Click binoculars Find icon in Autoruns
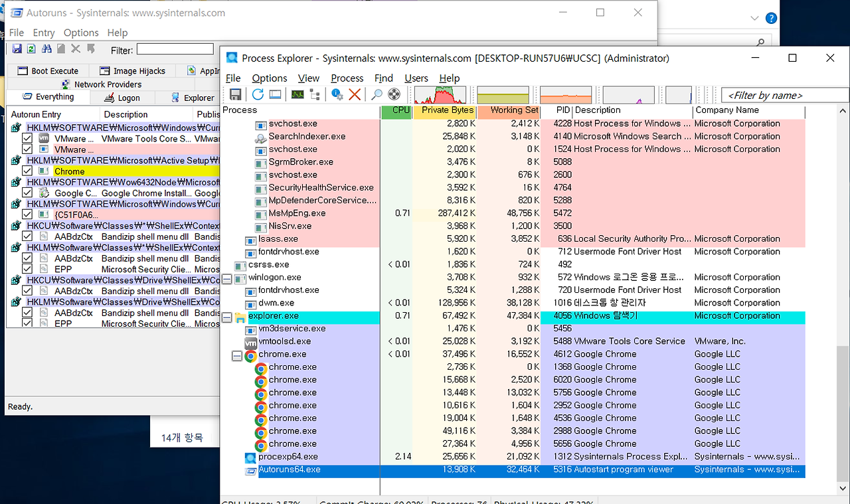The height and width of the screenshot is (504, 850). click(x=46, y=49)
